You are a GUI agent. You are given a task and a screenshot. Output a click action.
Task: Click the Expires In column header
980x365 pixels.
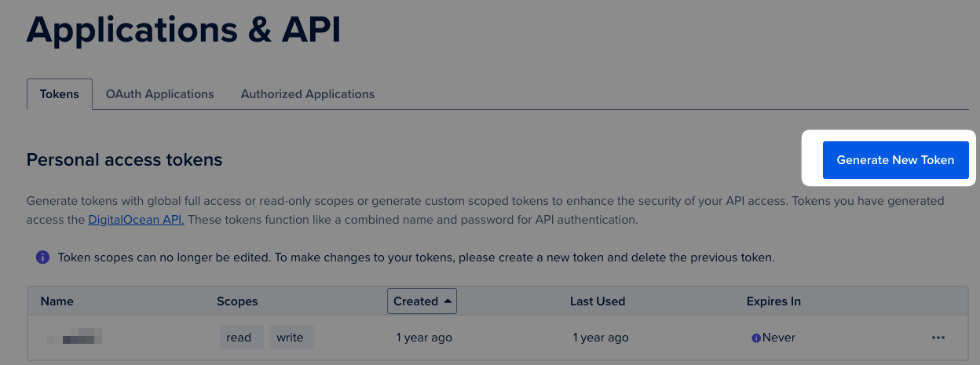click(x=773, y=301)
